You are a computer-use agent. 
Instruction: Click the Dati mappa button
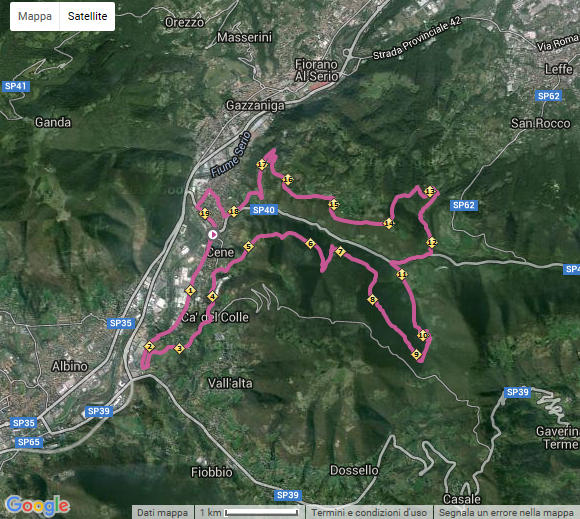[x=162, y=513]
